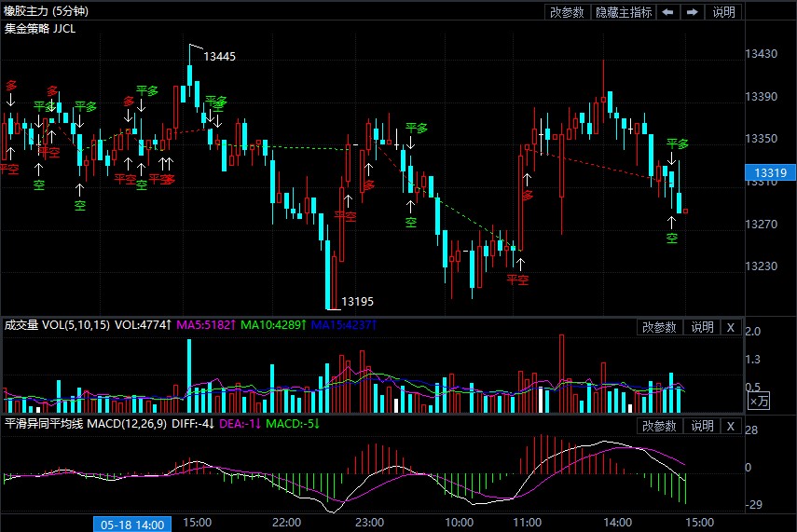Open 说明 for the main chart
The image size is (797, 532).
724,12
